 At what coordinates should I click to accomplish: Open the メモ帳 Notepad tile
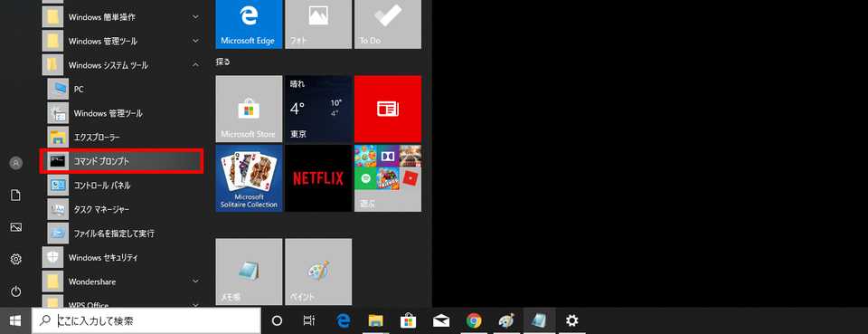pos(249,272)
